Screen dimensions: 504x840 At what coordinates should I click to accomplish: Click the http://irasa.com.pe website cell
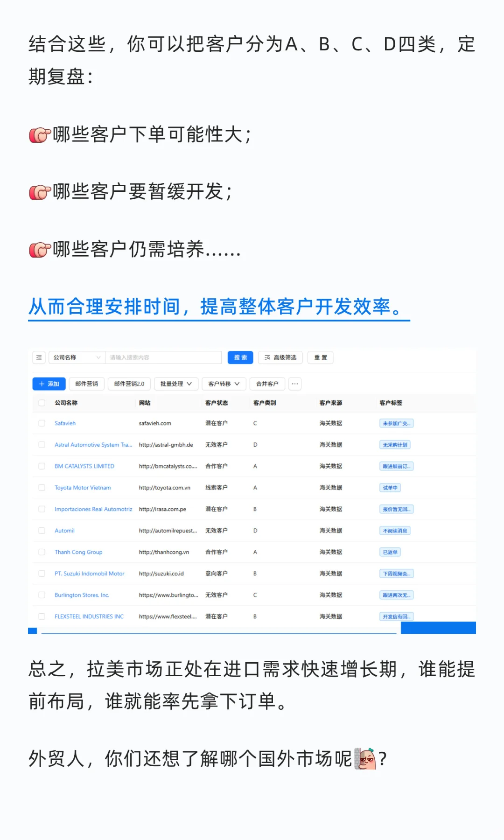162,509
